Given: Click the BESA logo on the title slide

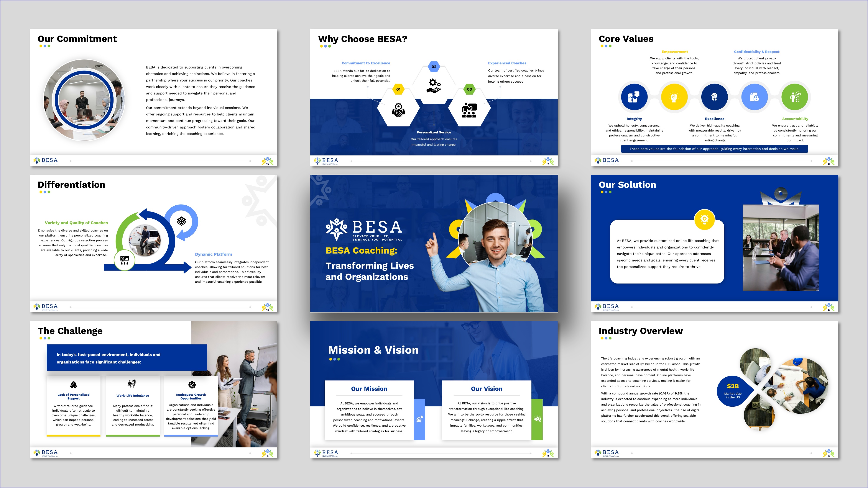Looking at the screenshot, I should point(364,230).
